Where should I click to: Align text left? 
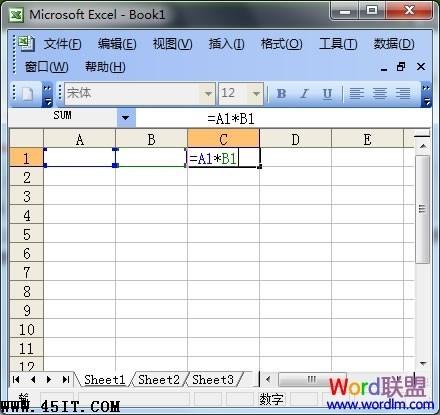point(356,94)
